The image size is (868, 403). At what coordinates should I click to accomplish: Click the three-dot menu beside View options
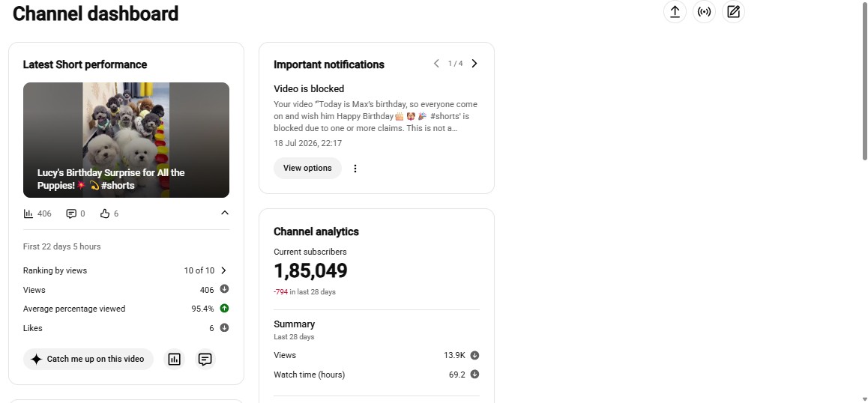click(x=355, y=169)
